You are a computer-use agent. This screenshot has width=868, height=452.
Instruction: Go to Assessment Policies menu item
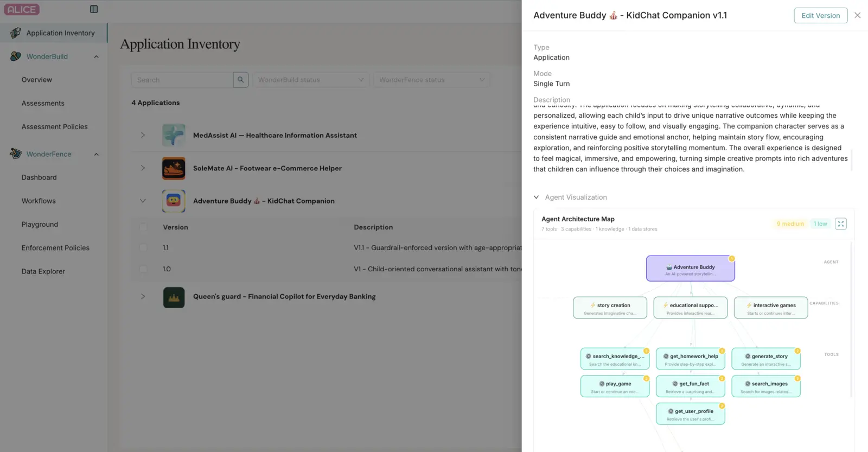(x=54, y=126)
